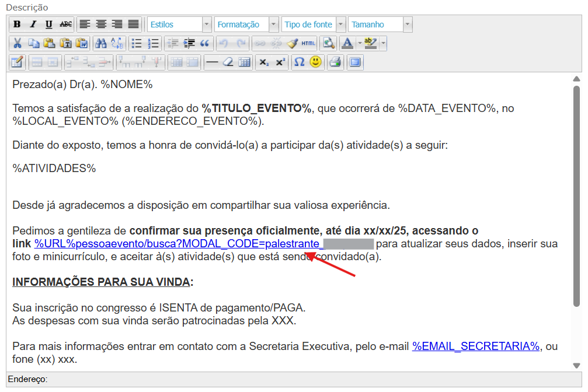
Task: Clean up messy code (brush icon)
Action: click(292, 43)
